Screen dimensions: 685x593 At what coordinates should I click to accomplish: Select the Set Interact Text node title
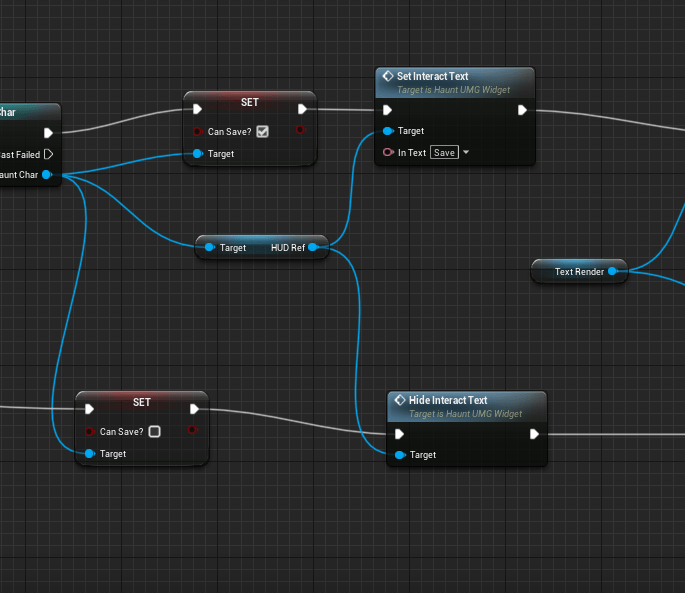coord(432,76)
